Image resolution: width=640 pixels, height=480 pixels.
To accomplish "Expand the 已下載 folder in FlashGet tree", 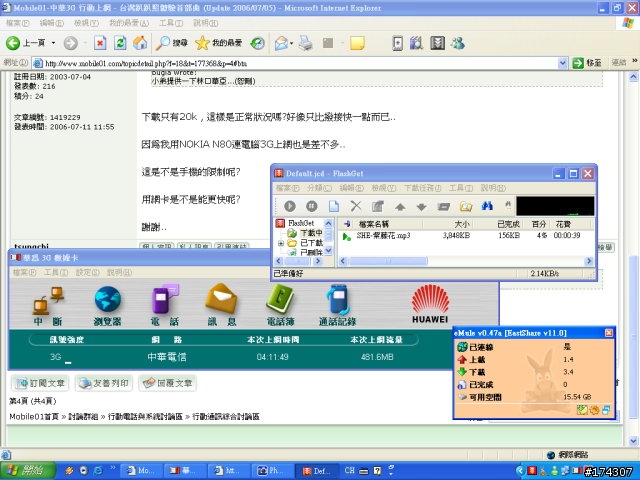I will pos(281,243).
